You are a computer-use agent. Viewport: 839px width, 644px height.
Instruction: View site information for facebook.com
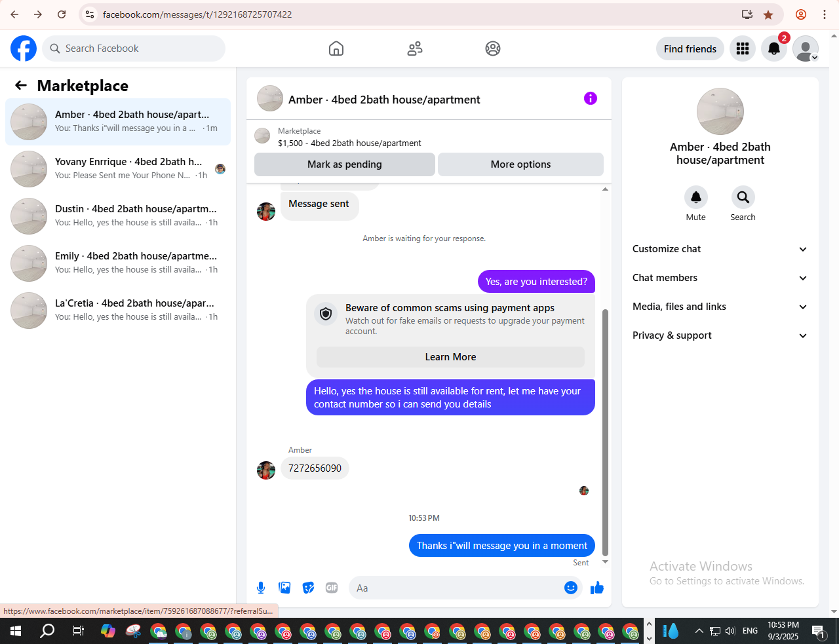(x=90, y=14)
